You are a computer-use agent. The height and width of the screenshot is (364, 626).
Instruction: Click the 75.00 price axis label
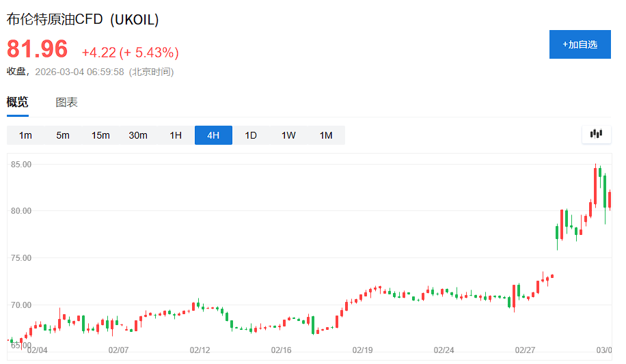coord(21,258)
